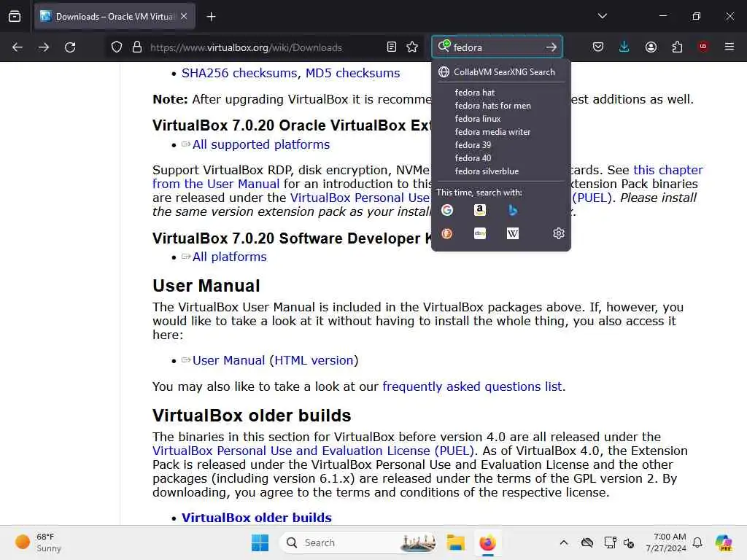
Task: Reload the current page
Action: pos(70,47)
